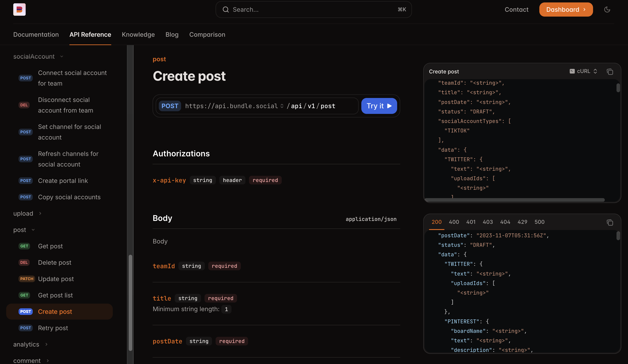The width and height of the screenshot is (628, 364).
Task: Open the API base URL selector
Action: coord(282,106)
